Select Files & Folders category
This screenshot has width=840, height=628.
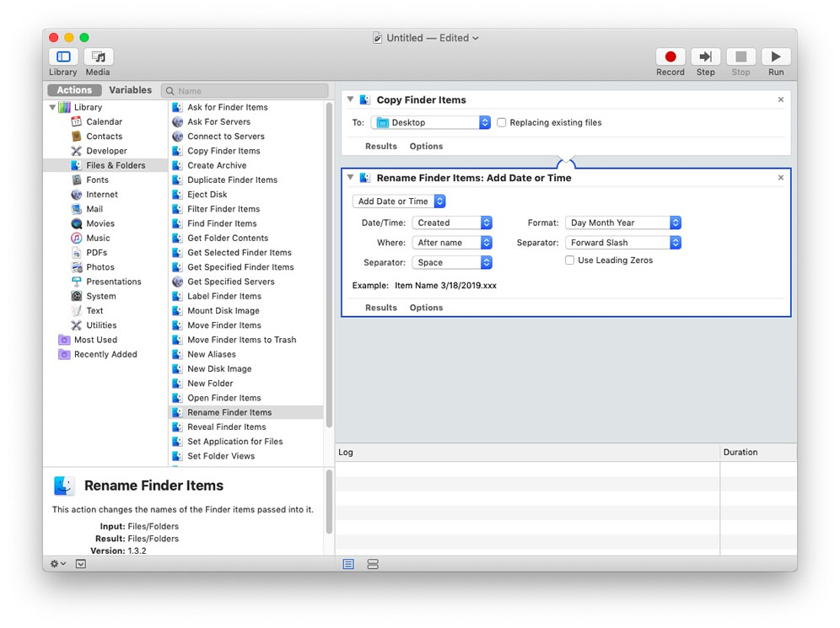click(105, 165)
